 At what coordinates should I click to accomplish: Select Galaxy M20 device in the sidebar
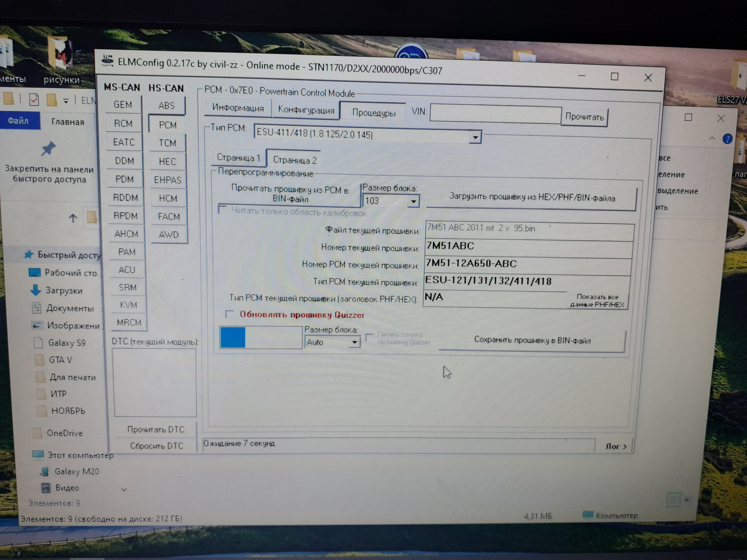click(x=76, y=471)
